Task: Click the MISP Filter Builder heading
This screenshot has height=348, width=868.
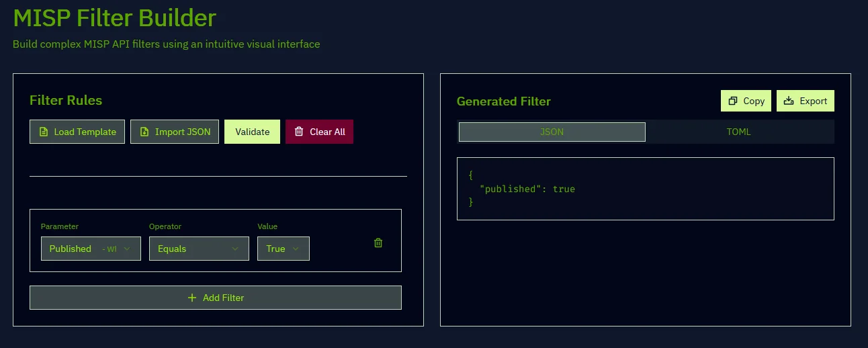Action: (115, 17)
